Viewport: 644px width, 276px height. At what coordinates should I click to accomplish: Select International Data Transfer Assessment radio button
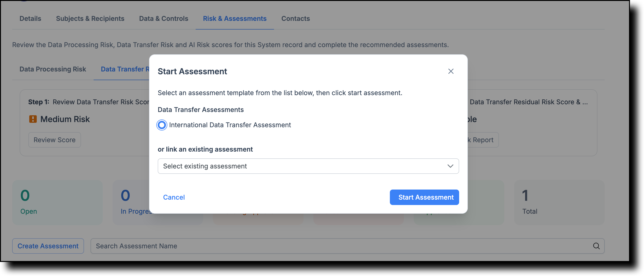tap(162, 125)
